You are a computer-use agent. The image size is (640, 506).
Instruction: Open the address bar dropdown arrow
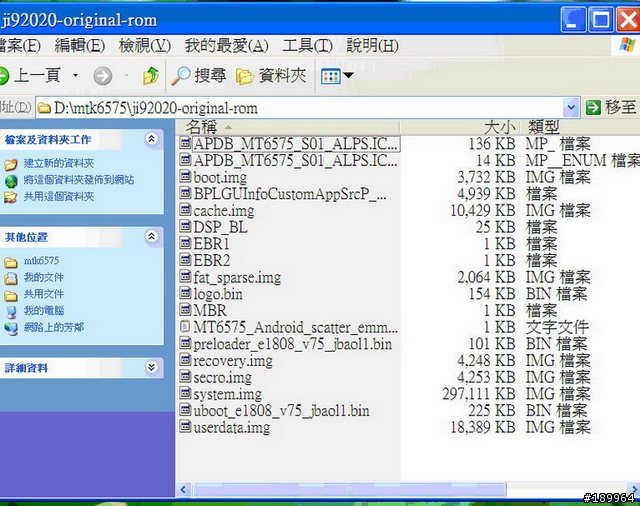[571, 108]
